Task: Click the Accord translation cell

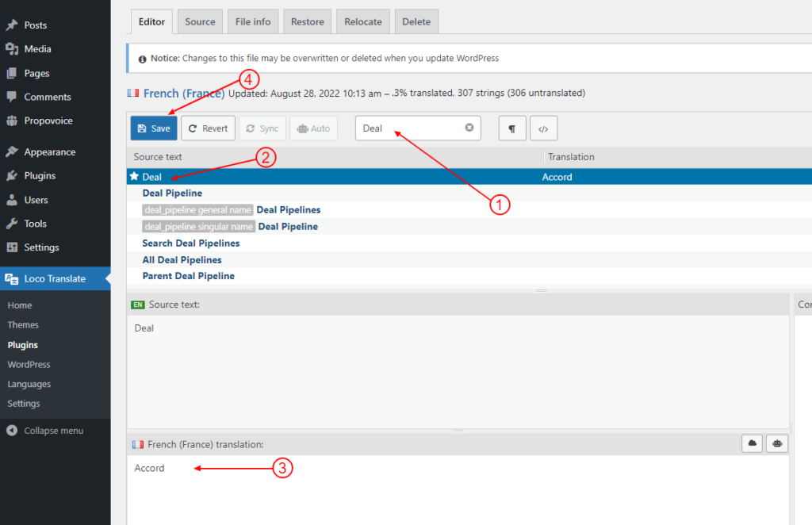Action: [x=557, y=177]
